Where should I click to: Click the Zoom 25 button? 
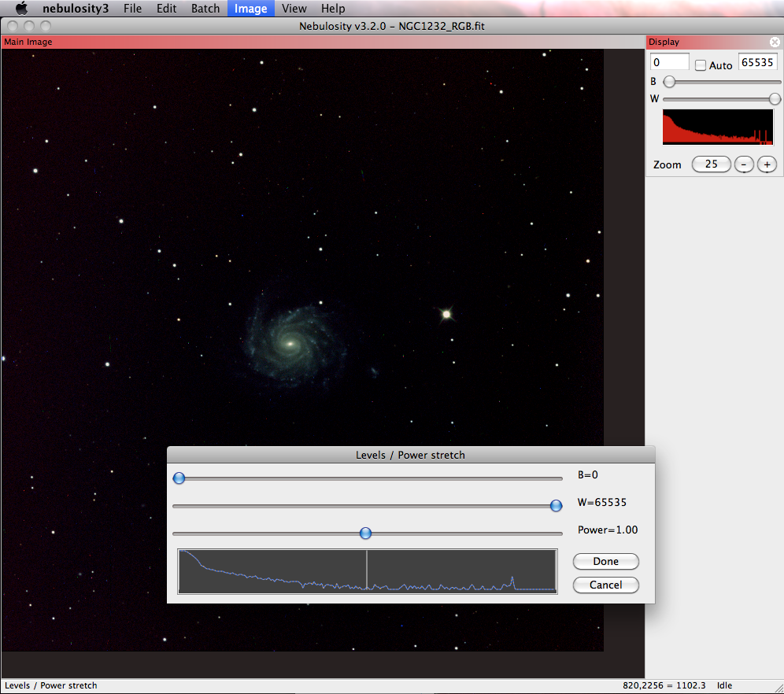click(711, 164)
